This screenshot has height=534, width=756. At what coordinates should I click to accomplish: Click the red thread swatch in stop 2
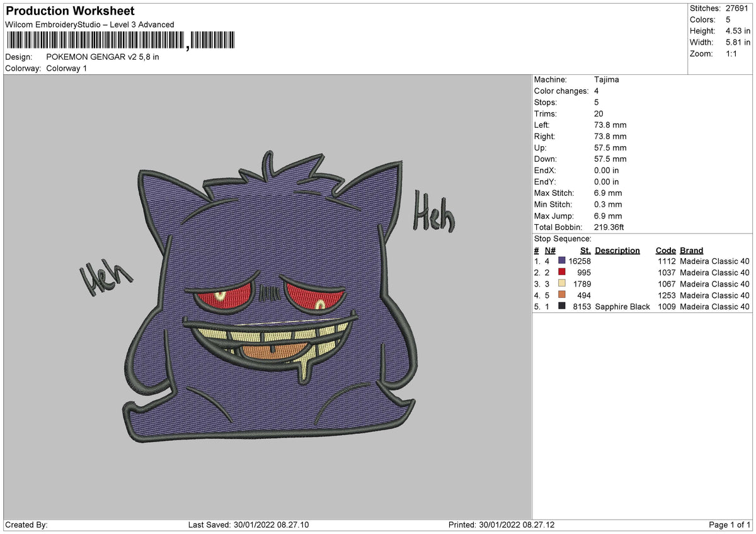[x=562, y=273]
